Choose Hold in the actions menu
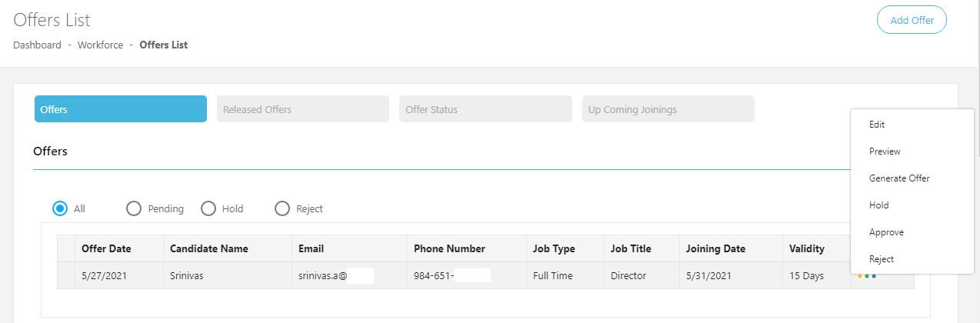Screen dimensions: 980x323 point(878,205)
